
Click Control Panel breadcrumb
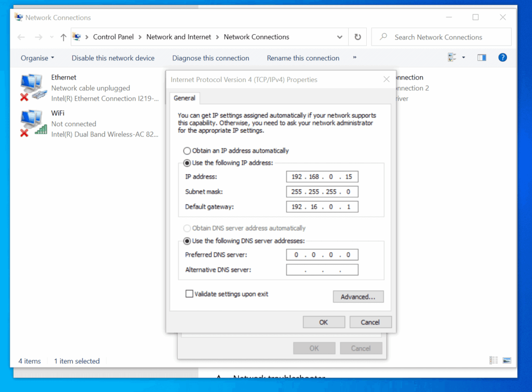click(x=113, y=37)
